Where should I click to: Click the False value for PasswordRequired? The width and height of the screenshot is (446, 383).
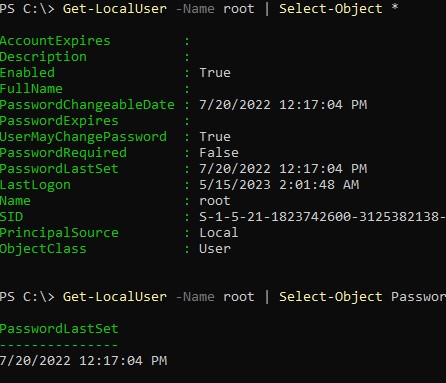219,153
